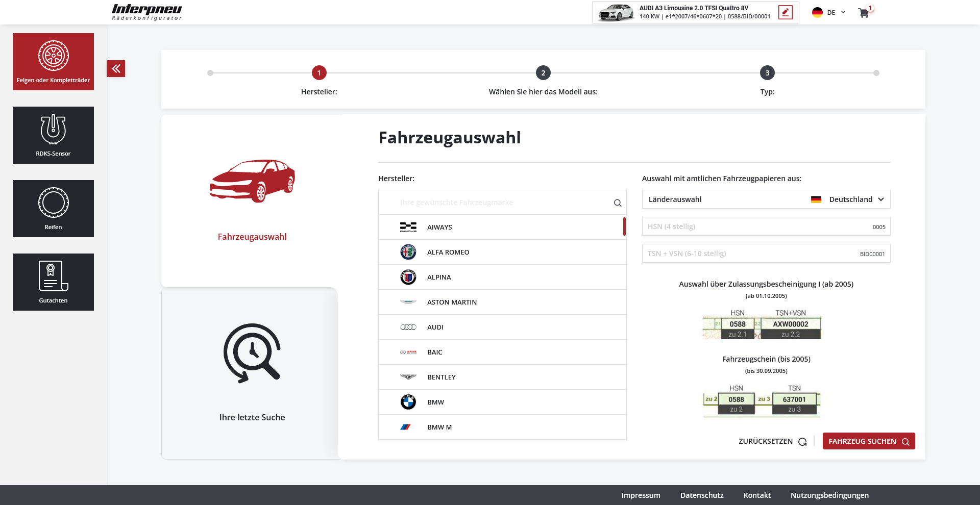Click the FAHRZEUG SUCHEN button
The height and width of the screenshot is (505, 980).
[869, 441]
